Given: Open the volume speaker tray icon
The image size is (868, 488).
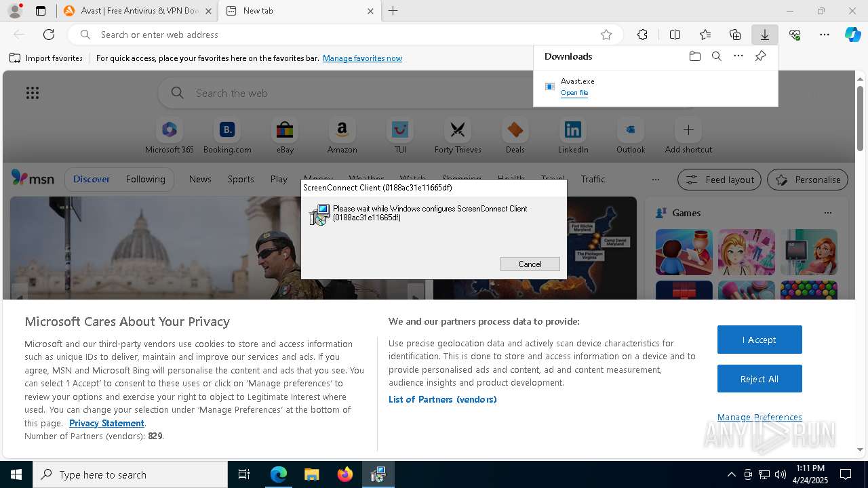Looking at the screenshot, I should pyautogui.click(x=781, y=474).
